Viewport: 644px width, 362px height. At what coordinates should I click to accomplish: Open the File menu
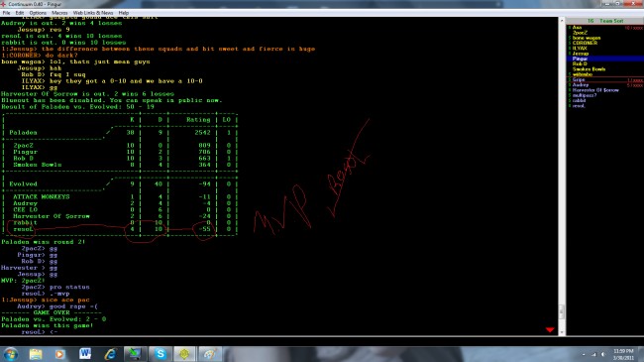(6, 13)
